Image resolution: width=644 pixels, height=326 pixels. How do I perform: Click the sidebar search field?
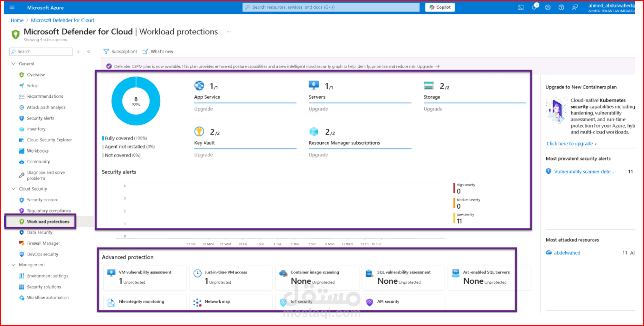(x=41, y=51)
